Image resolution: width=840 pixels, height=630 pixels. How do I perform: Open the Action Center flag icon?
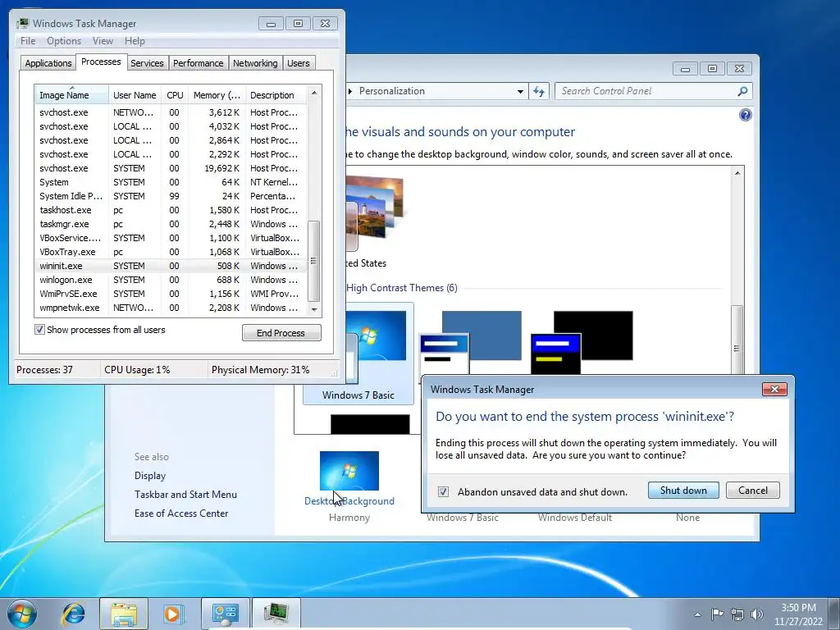click(717, 614)
